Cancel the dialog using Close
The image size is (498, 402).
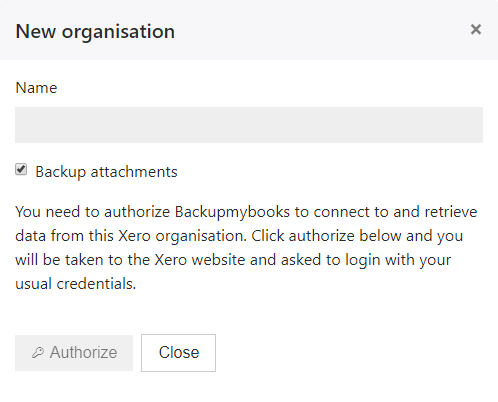click(178, 353)
